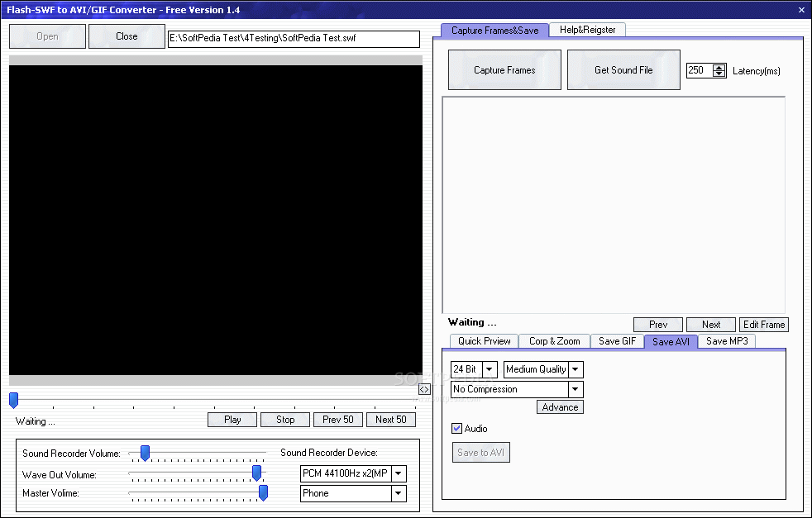The height and width of the screenshot is (518, 812).
Task: Click the small expand arrows icon beside the video preview
Action: pyautogui.click(x=424, y=389)
